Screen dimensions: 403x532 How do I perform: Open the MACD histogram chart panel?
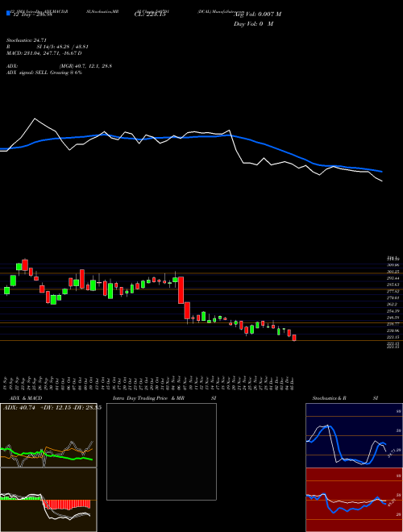pos(48,500)
